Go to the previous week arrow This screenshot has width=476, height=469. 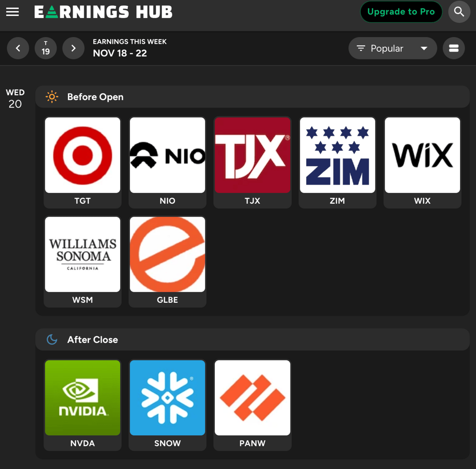(x=18, y=48)
